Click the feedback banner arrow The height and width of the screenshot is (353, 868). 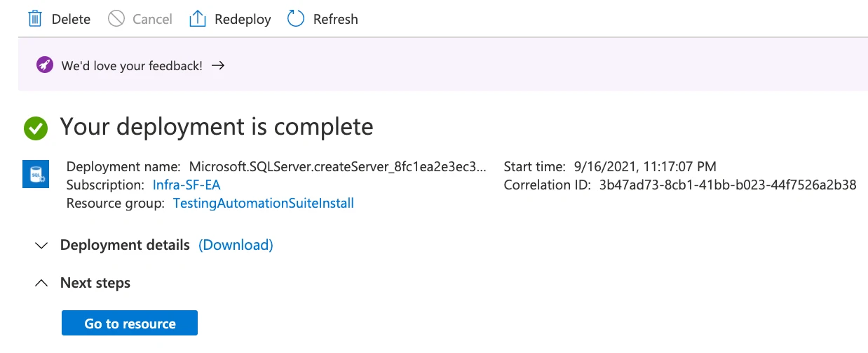[x=218, y=65]
